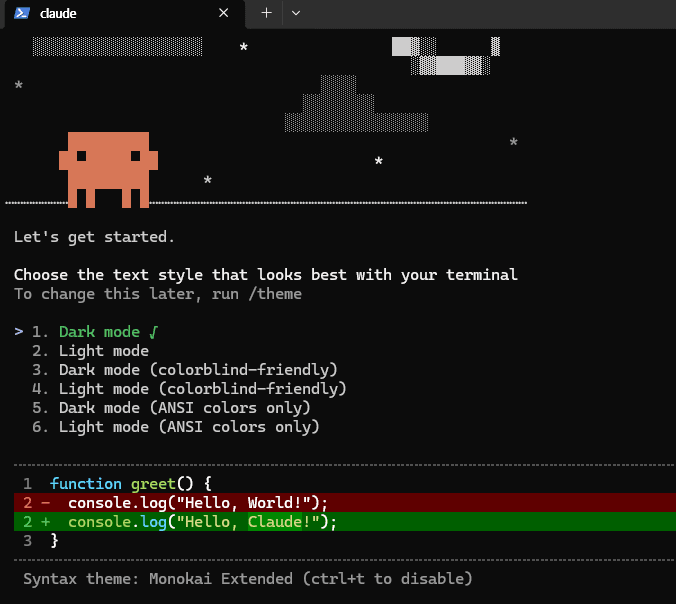Screen dimensions: 676x604
Task: Select the Dark mode option
Action: click(99, 332)
